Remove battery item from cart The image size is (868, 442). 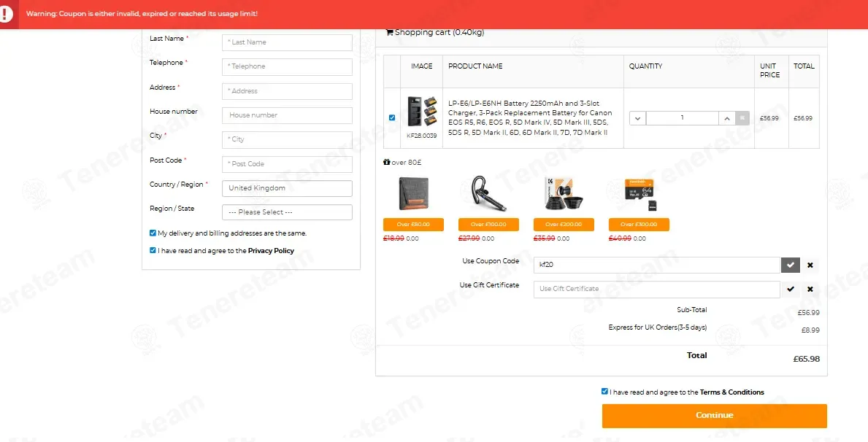pos(742,118)
